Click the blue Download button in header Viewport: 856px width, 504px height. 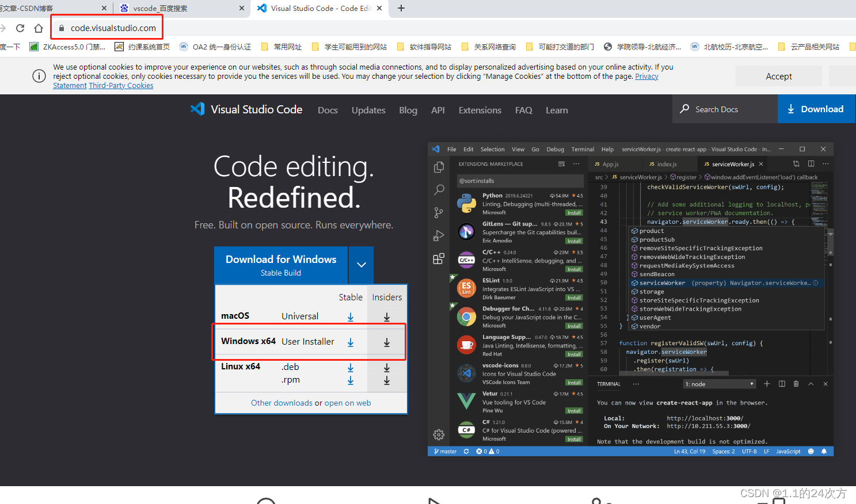pyautogui.click(x=816, y=109)
